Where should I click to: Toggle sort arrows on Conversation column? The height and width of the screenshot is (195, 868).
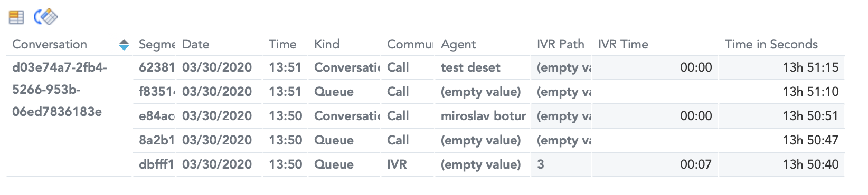click(x=124, y=45)
